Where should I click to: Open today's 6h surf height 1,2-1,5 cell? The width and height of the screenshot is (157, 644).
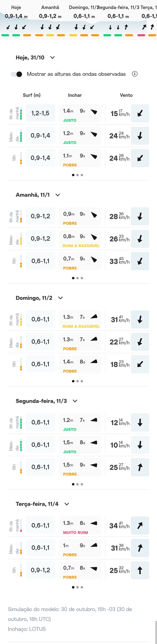click(40, 113)
